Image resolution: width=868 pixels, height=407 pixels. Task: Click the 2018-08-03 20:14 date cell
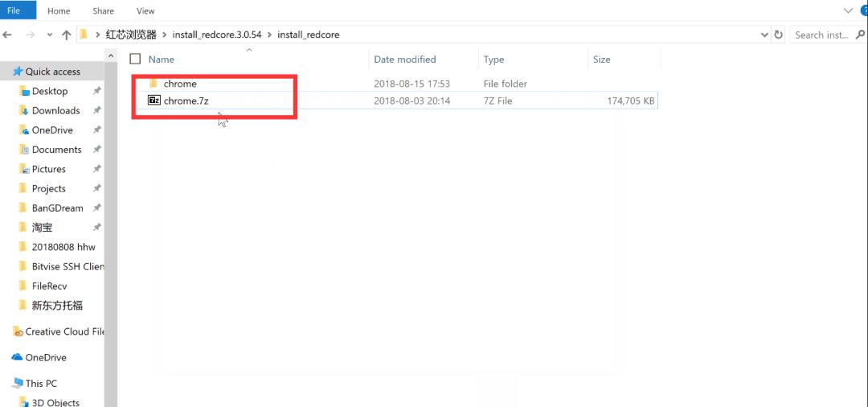click(411, 101)
